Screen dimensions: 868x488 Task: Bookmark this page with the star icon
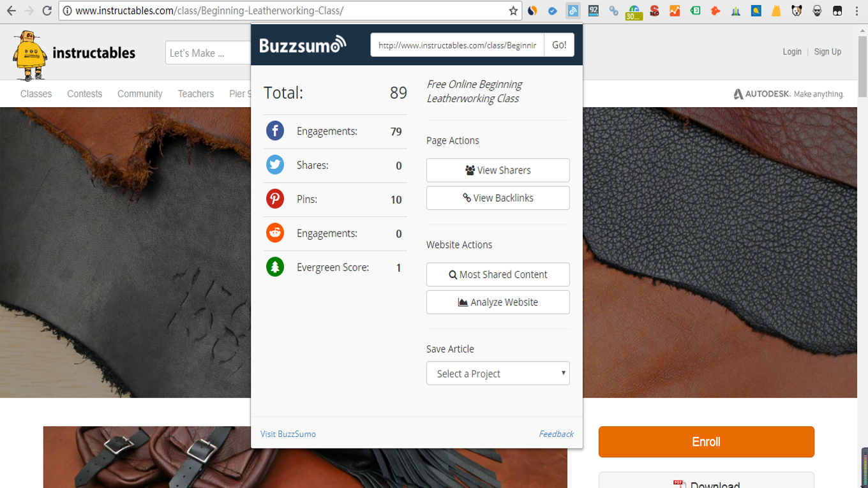coord(513,11)
